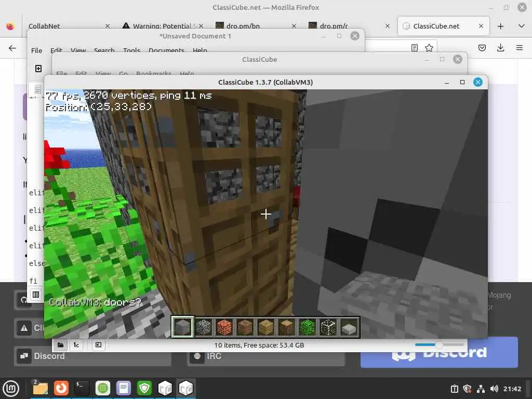This screenshot has height=399, width=532.
Task: Bookmark this page with Firefox star icon
Action: point(429,48)
